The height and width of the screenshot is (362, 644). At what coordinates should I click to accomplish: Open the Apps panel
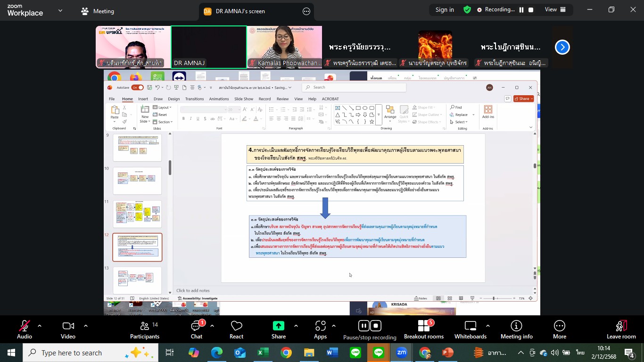(320, 329)
